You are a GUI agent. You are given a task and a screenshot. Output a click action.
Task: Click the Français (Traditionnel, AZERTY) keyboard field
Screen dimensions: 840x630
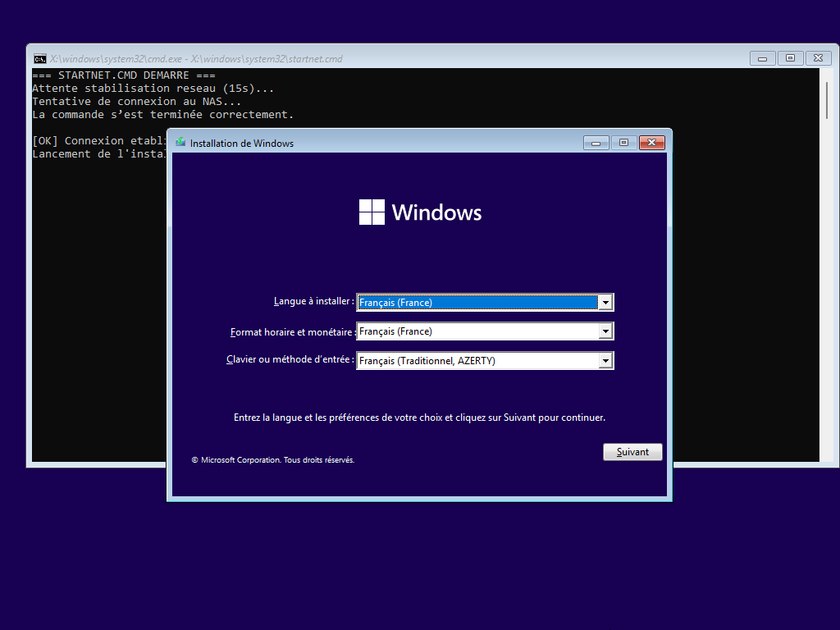point(477,361)
